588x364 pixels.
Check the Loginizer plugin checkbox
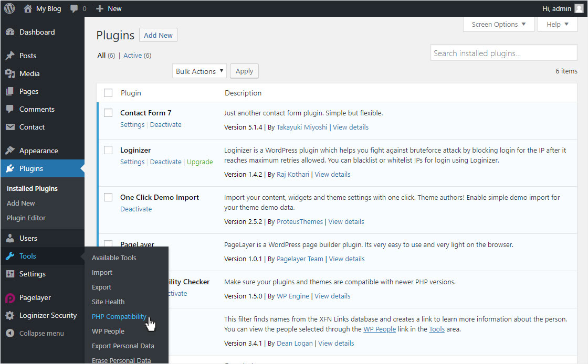coord(108,150)
